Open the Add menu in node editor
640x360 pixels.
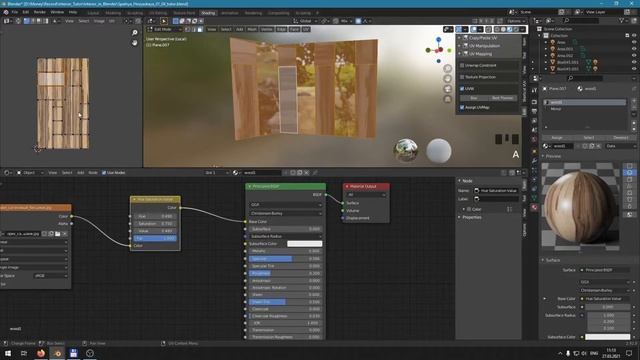80,173
